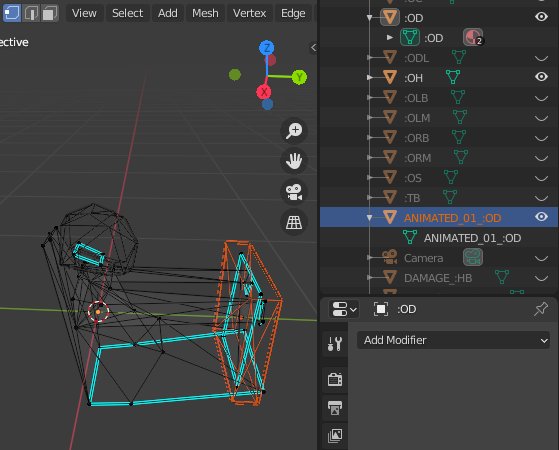Click the Y axis on navigation gizmo
The image size is (559, 450).
pyautogui.click(x=299, y=77)
